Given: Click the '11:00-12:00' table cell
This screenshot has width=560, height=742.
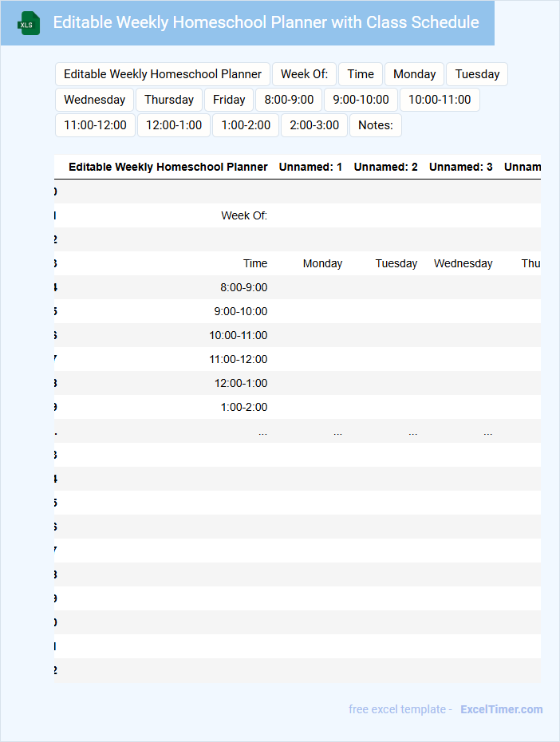Looking at the screenshot, I should 239,360.
